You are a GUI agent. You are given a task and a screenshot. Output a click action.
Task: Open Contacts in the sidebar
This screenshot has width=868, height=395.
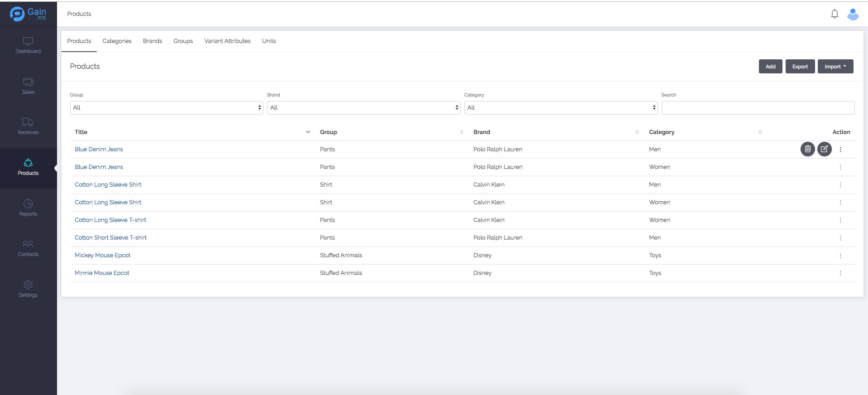[x=28, y=244]
